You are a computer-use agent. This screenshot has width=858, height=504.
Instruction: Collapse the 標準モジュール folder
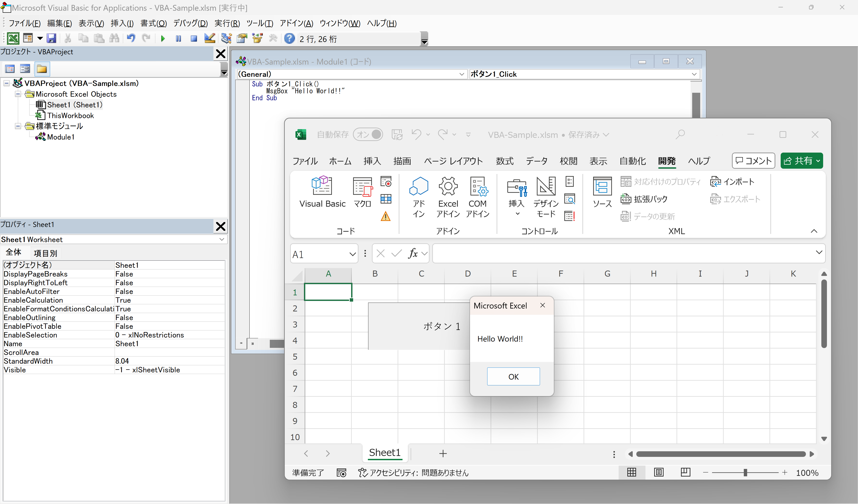coord(18,126)
